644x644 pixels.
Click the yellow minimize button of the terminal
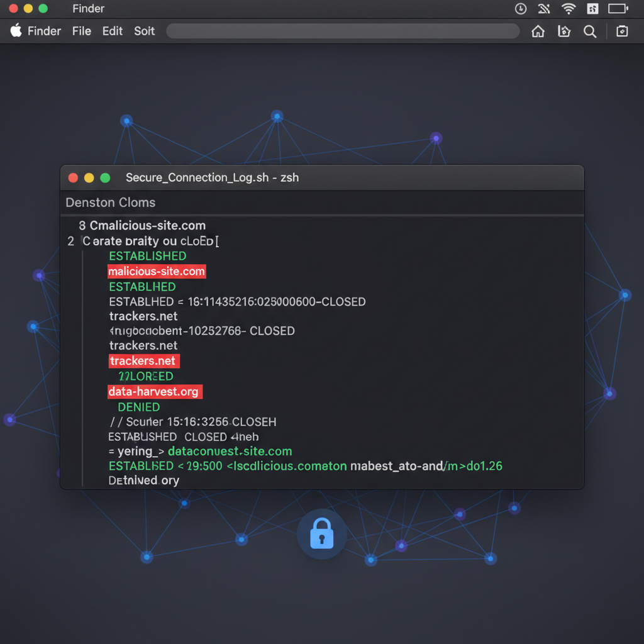(x=89, y=178)
